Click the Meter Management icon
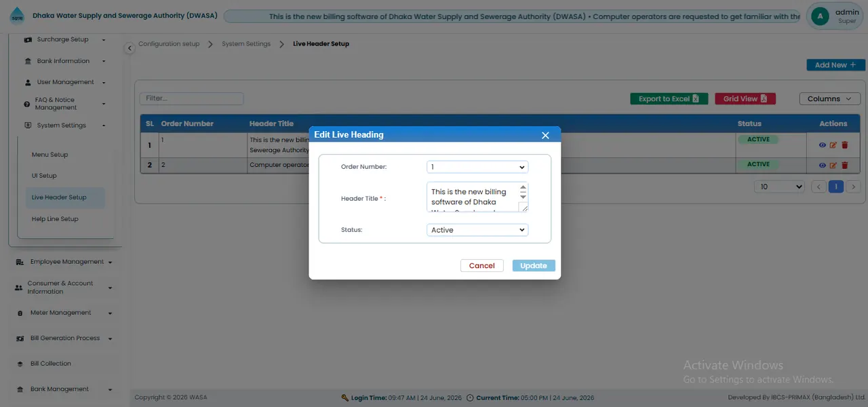 click(x=21, y=313)
